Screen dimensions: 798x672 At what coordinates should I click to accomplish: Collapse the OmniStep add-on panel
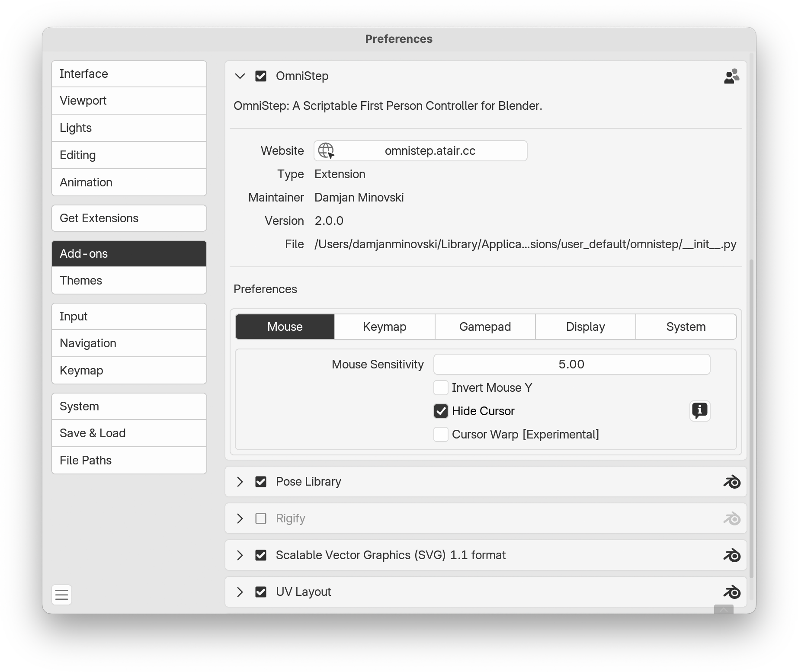(x=240, y=77)
